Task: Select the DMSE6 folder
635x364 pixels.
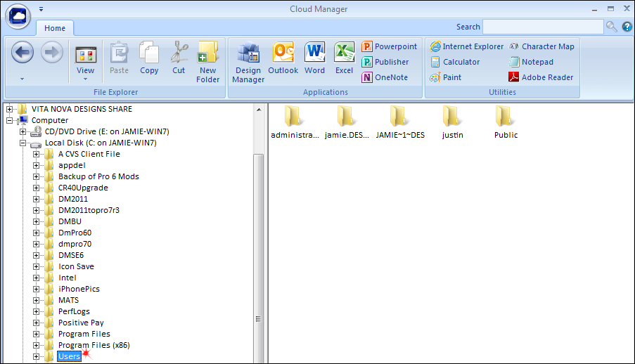Action: pos(71,256)
